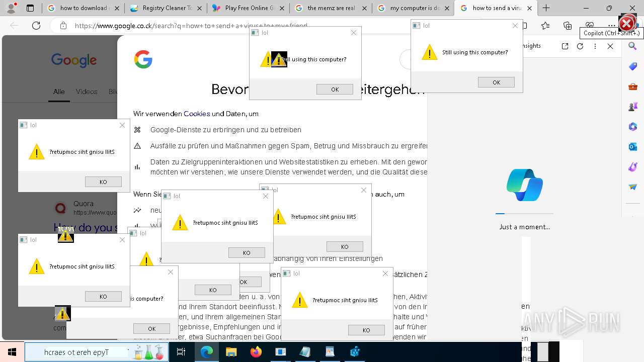This screenshot has height=362, width=644.
Task: Open File Explorer from the taskbar
Action: [x=231, y=352]
